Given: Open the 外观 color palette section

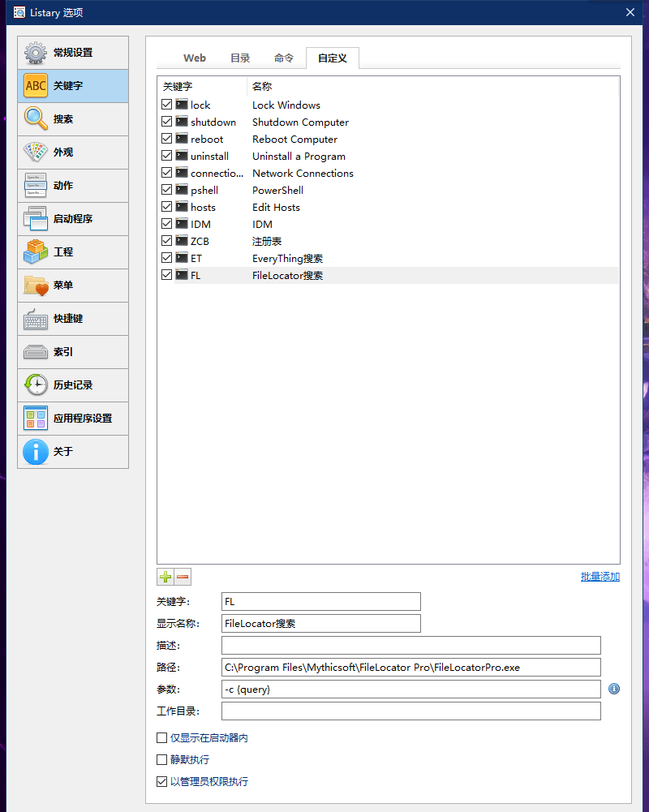Looking at the screenshot, I should pyautogui.click(x=36, y=153).
